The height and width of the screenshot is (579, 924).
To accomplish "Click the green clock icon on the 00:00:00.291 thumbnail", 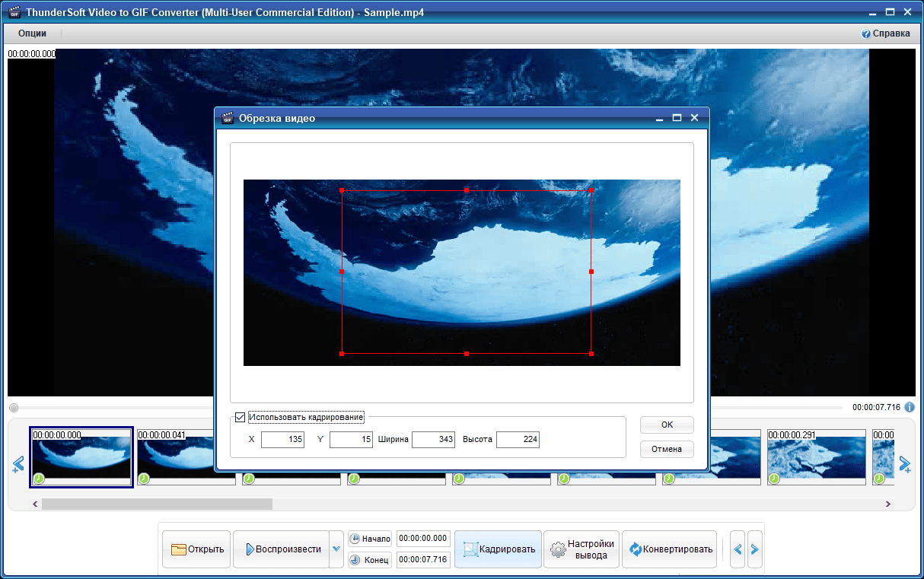I will [x=773, y=479].
